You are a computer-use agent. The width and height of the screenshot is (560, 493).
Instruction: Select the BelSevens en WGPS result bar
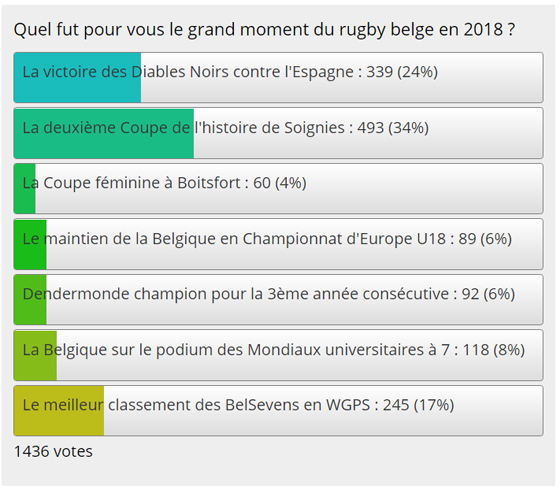pos(279,411)
